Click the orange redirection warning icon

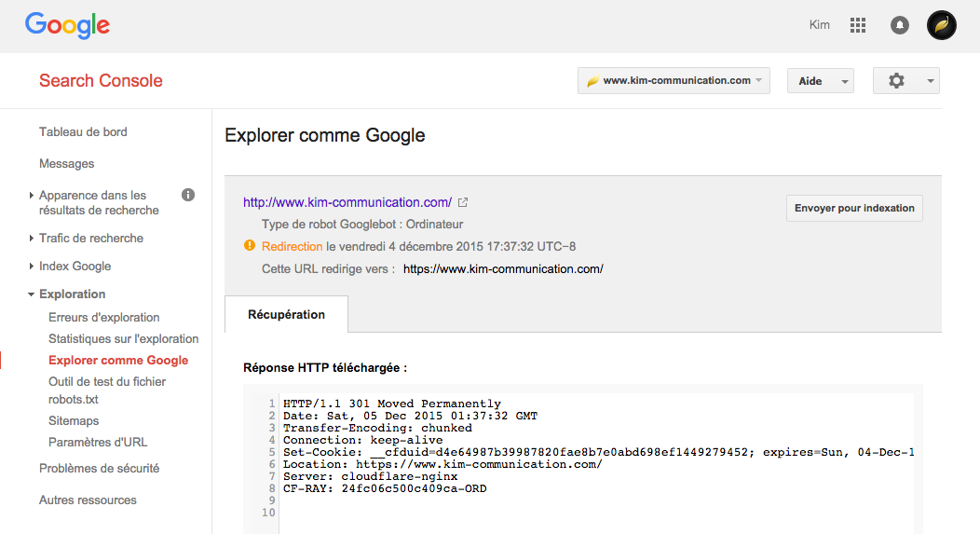(249, 246)
